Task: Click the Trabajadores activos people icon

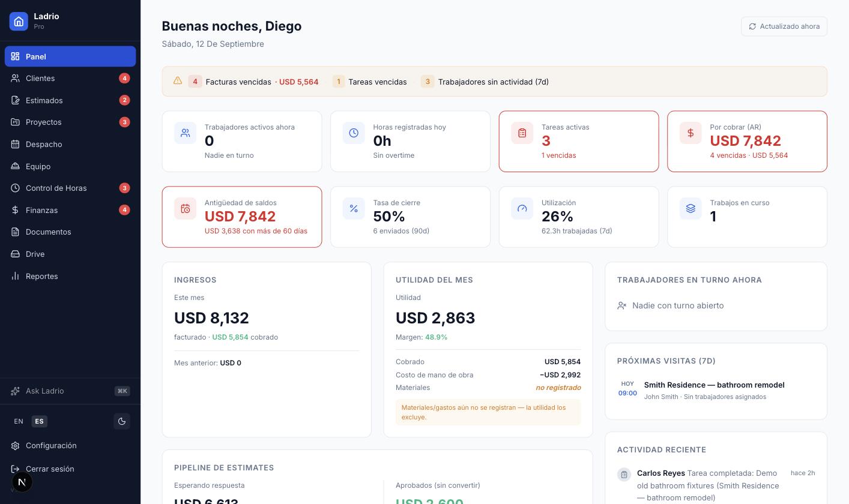Action: [185, 133]
